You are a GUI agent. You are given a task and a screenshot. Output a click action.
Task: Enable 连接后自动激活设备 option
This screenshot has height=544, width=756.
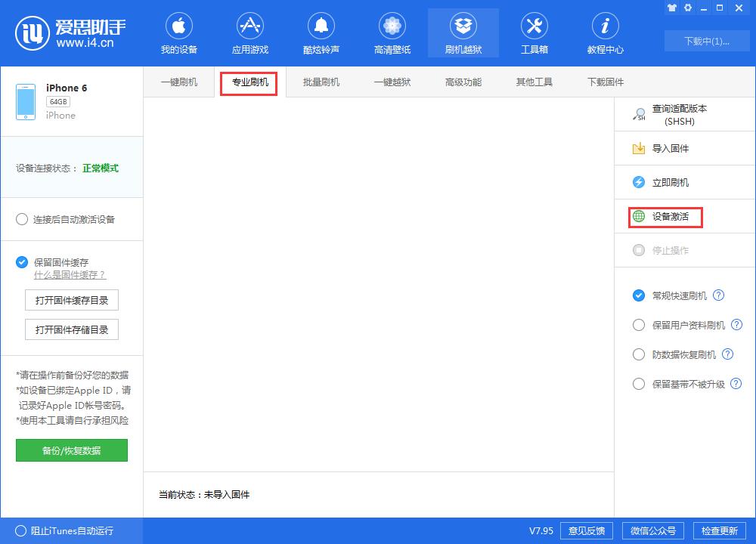click(x=23, y=219)
